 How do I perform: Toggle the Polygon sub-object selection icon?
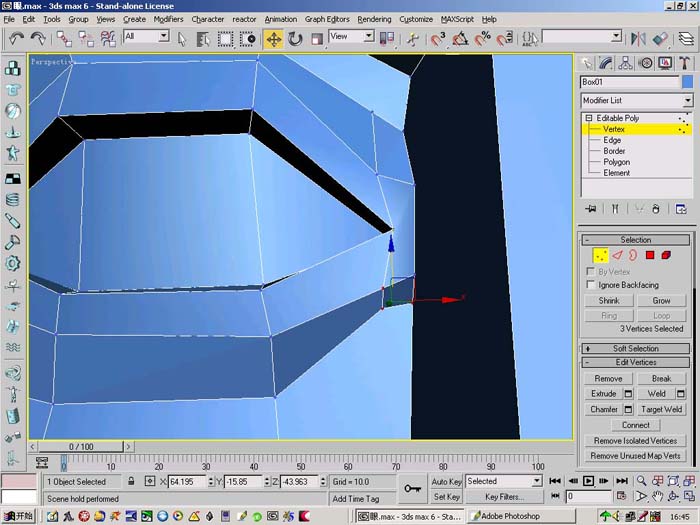(x=650, y=255)
